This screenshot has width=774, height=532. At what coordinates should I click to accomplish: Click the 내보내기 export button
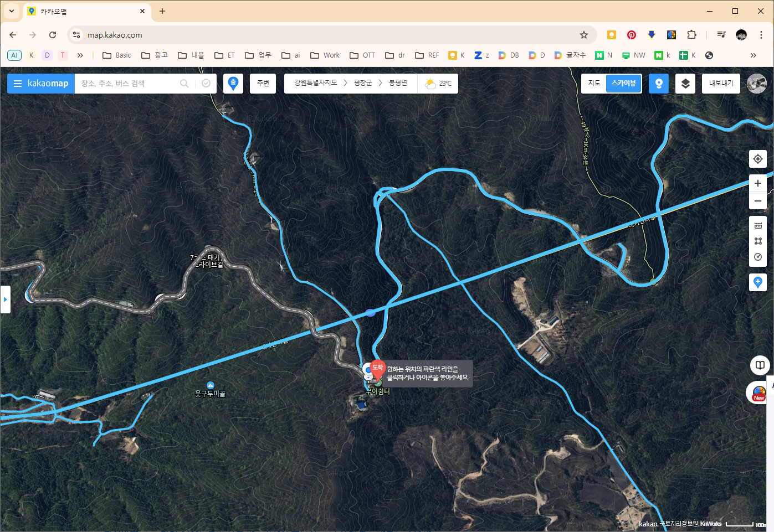pos(721,84)
